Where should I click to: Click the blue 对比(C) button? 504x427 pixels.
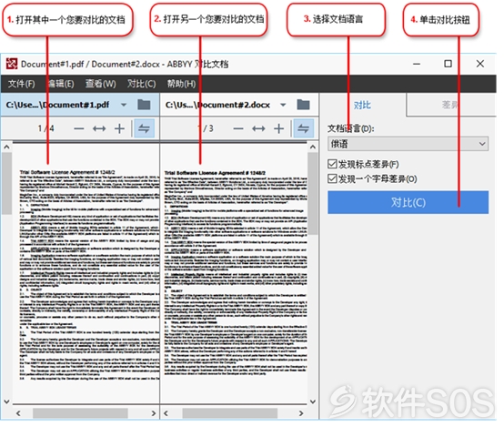tap(408, 202)
